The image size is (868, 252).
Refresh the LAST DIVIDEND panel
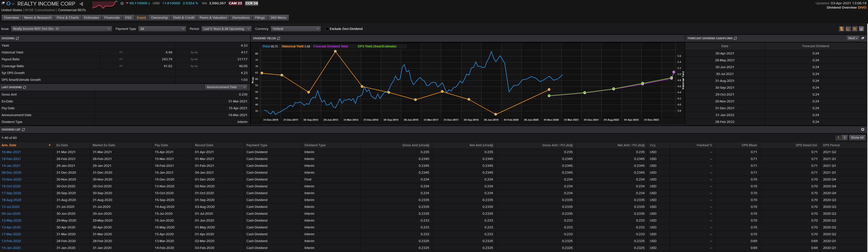coord(25,87)
